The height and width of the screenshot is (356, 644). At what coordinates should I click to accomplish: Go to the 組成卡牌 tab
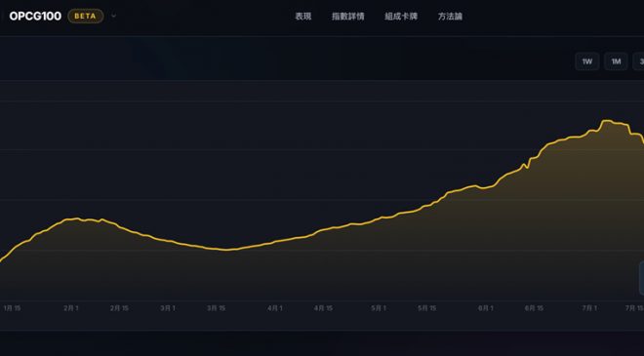coord(401,17)
